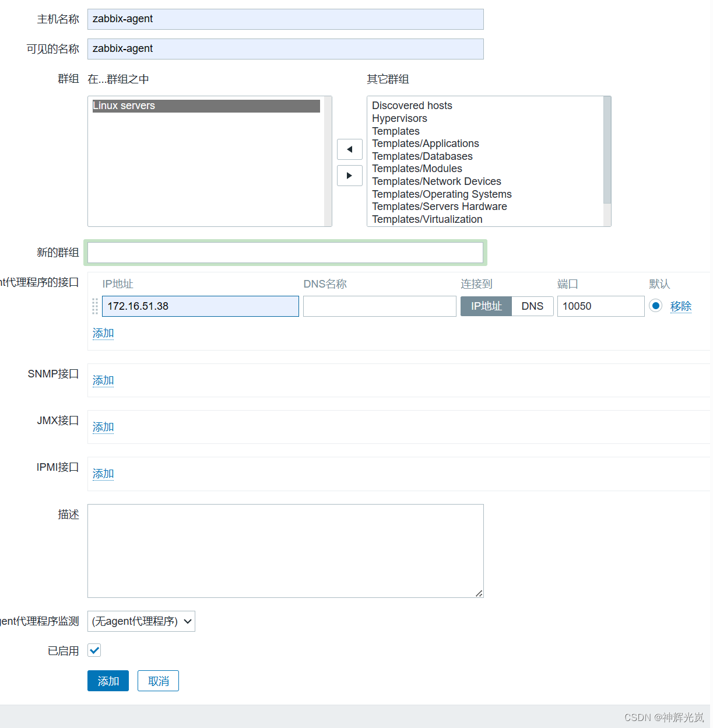Switch connection mode to IP地址
The width and height of the screenshot is (713, 728).
coord(486,306)
